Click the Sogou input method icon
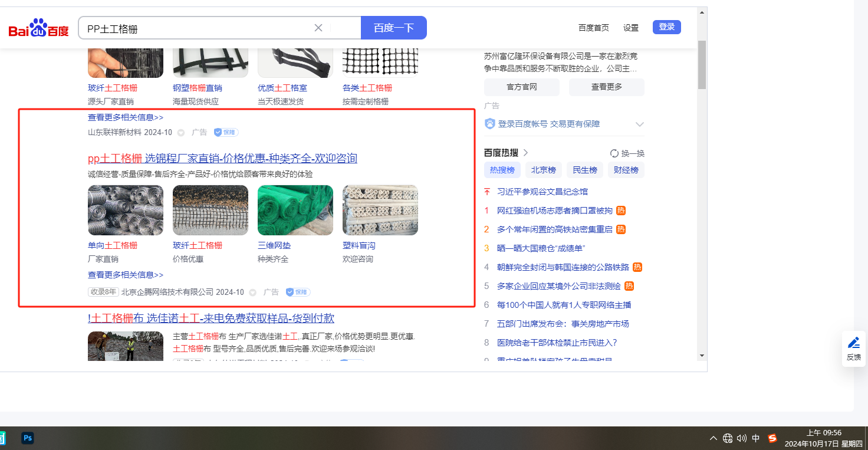Screen dimensions: 868x450 point(772,438)
